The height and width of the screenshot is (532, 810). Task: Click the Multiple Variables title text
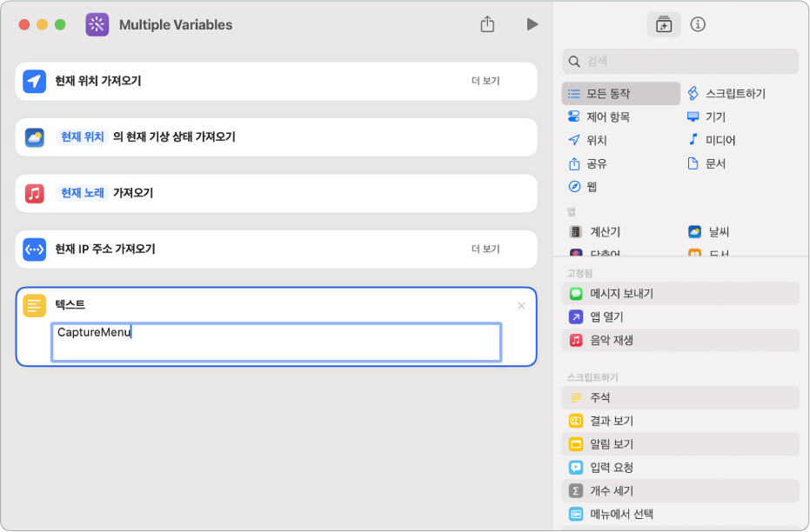pyautogui.click(x=176, y=24)
